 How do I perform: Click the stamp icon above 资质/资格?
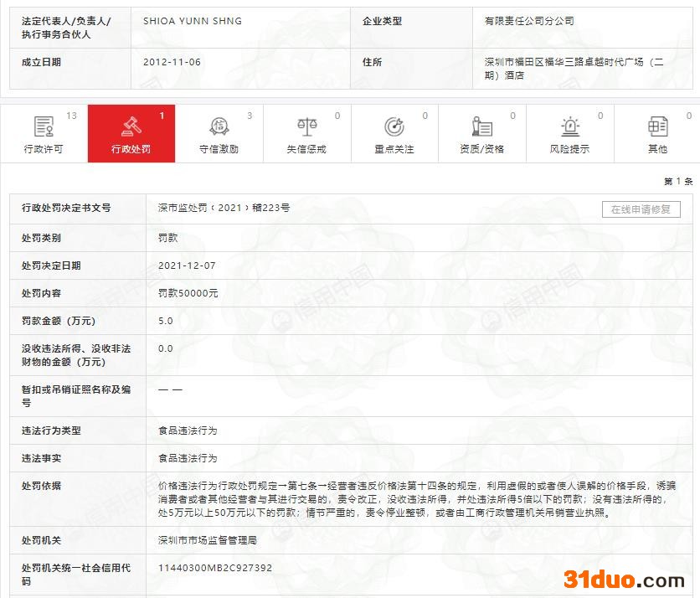[482, 126]
